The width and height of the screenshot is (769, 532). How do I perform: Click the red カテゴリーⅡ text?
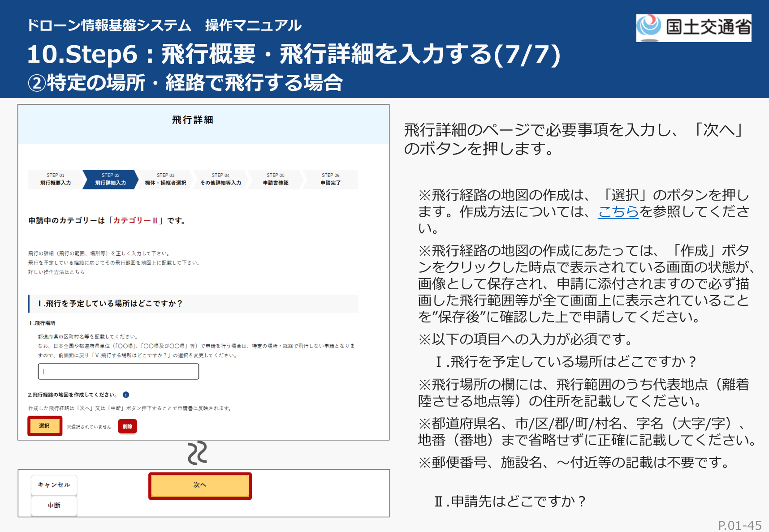[135, 220]
